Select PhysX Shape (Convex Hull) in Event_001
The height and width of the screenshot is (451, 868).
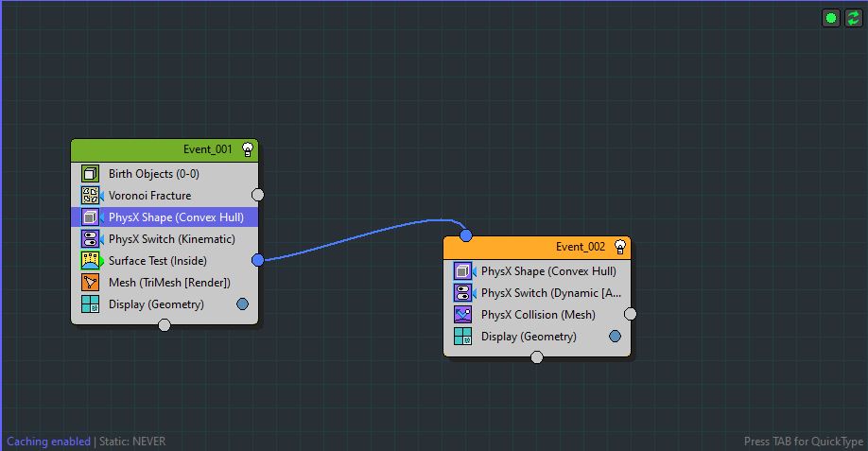165,217
